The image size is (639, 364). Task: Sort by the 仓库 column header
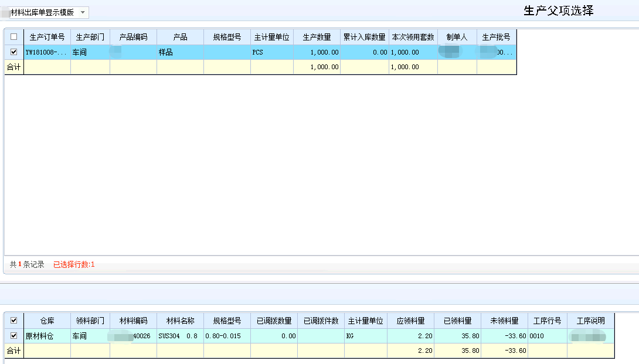(47, 321)
